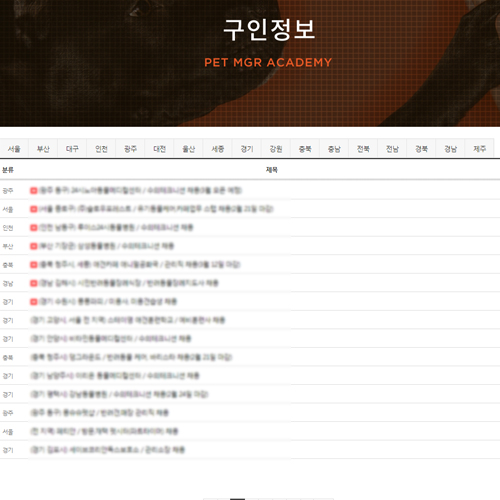
Task: Open the 경기 고양시 예비훈련사 job posting
Action: click(128, 320)
